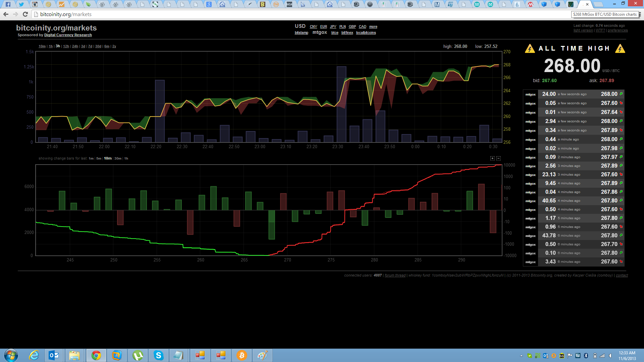The height and width of the screenshot is (362, 644).
Task: Click the 24.00 trade row at 268.00
Action: (x=574, y=94)
